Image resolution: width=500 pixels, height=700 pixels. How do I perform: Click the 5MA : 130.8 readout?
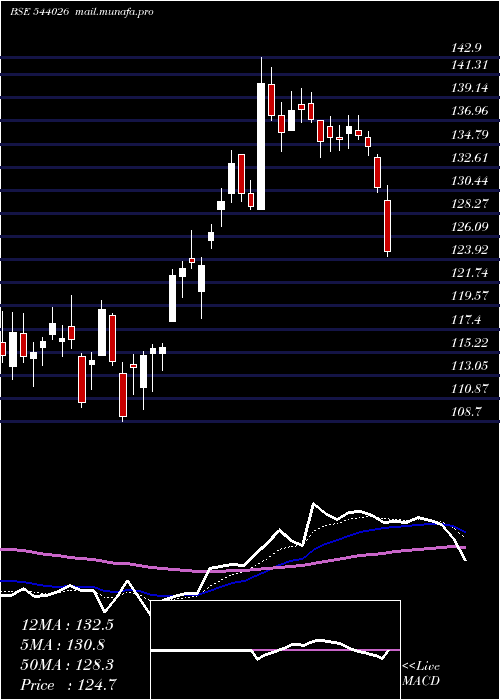62,645
